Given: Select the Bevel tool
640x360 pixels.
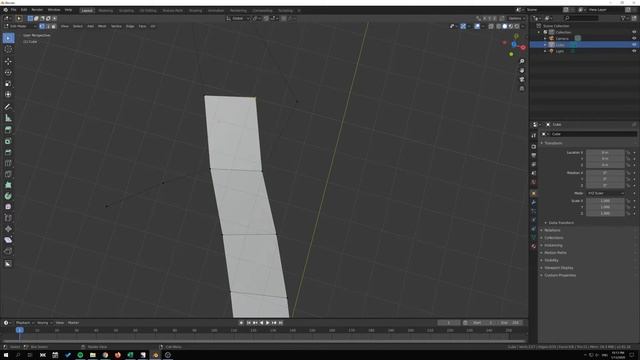Looking at the screenshot, I should pos(8,152).
